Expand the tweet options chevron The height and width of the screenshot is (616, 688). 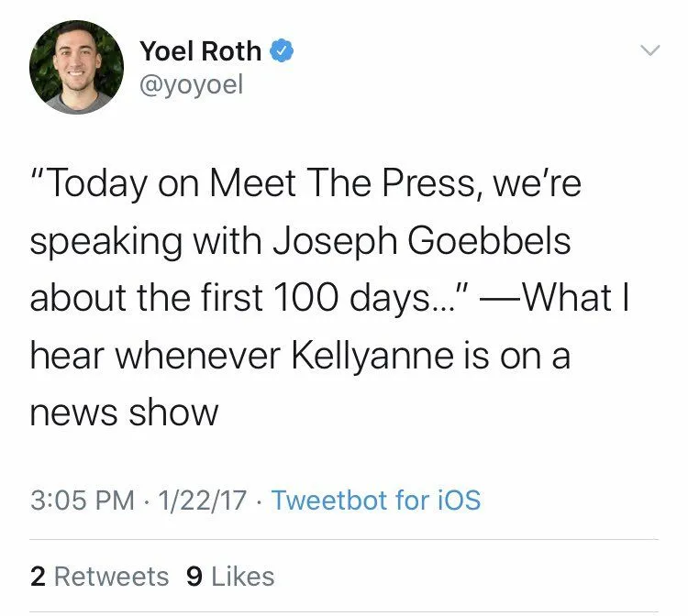(649, 50)
